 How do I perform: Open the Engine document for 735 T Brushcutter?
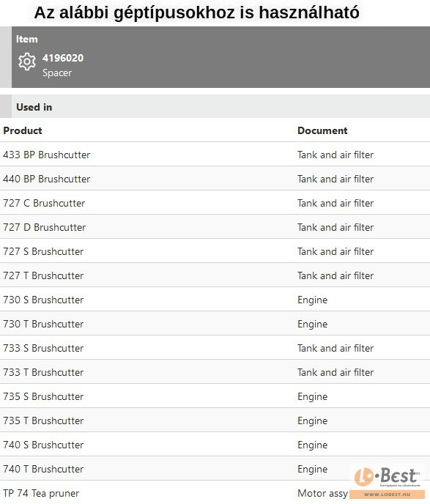coord(312,421)
